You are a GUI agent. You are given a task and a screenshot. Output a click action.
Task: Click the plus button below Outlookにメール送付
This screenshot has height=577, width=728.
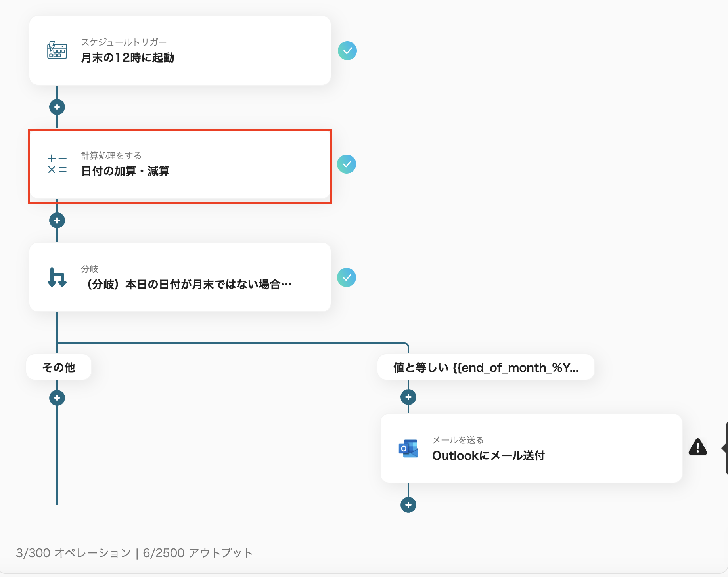point(408,505)
